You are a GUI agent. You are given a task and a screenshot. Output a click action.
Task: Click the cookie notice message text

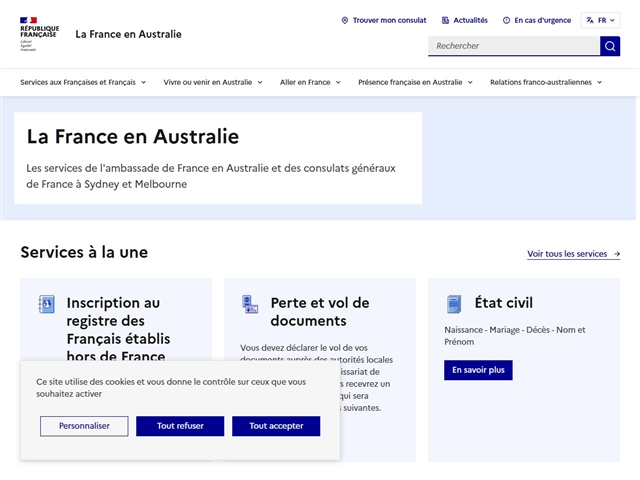tap(171, 388)
